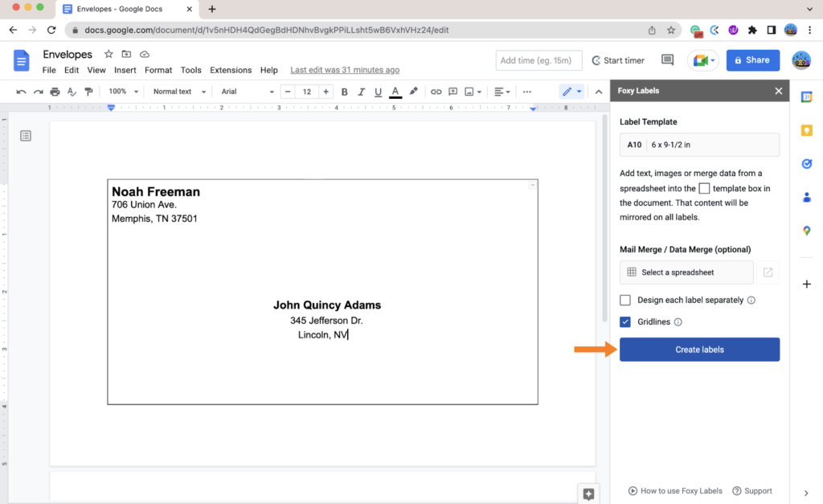
Task: Open the font size dropdown
Action: [306, 91]
